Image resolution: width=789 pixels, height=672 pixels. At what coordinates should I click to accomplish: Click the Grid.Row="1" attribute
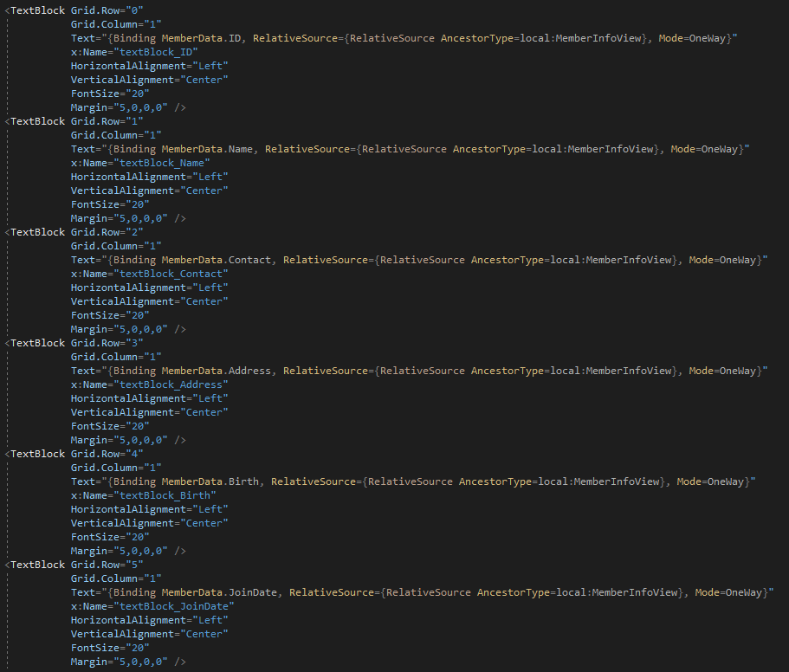pos(107,121)
